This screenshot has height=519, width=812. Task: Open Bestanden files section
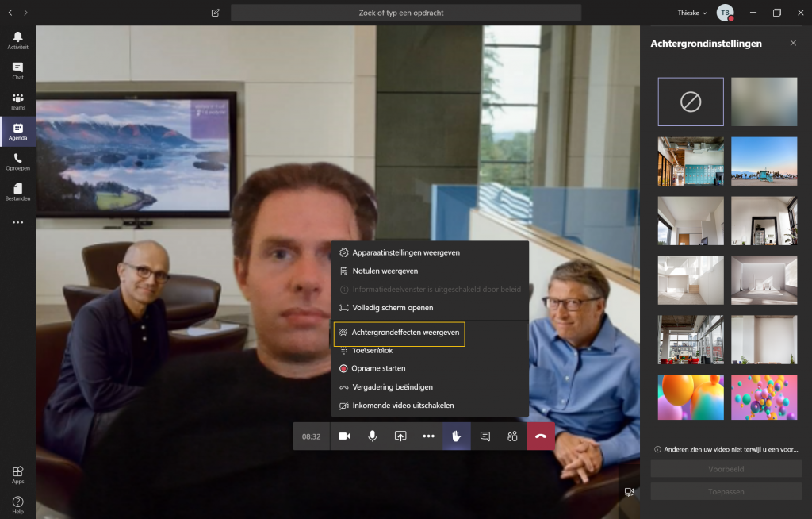point(17,192)
